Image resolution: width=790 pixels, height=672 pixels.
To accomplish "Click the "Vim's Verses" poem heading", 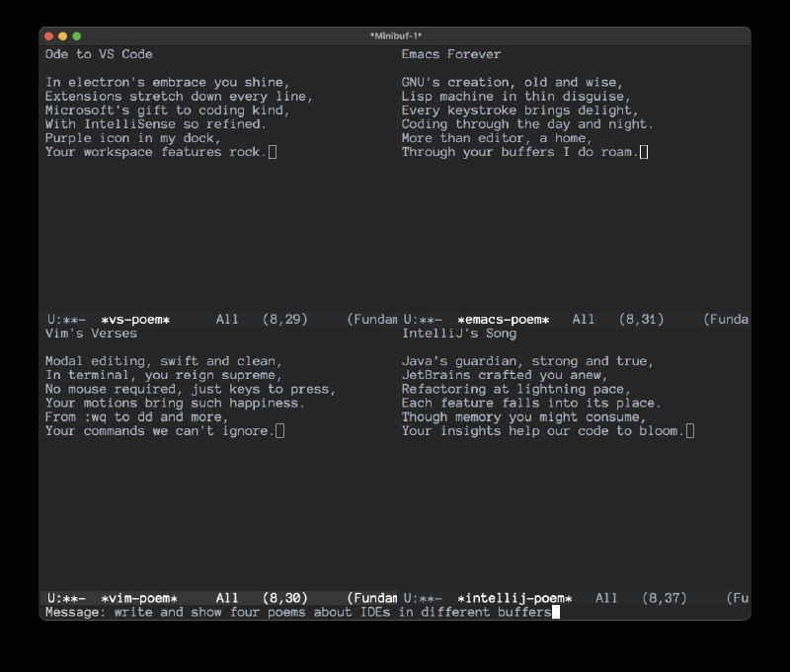I will coord(91,334).
